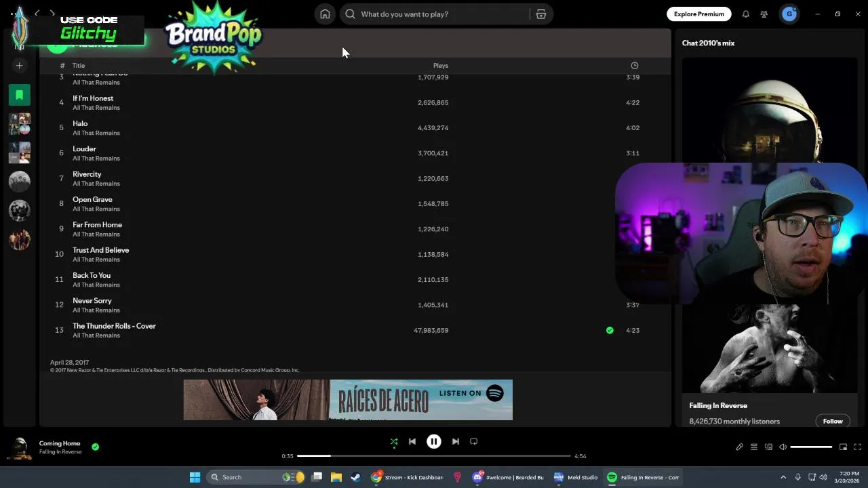Switch to Chrome Stream - Kick Dashboard window
Viewport: 868px width, 488px height.
tap(408, 477)
